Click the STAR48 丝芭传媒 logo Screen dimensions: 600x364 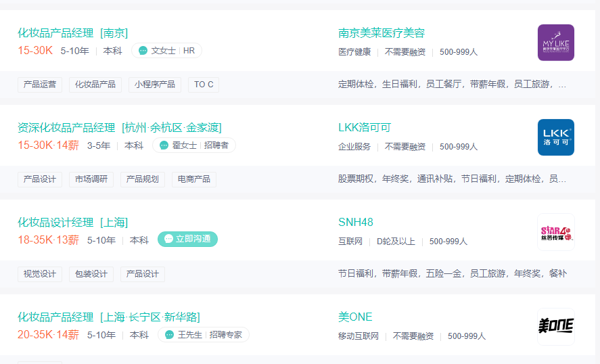click(x=555, y=232)
